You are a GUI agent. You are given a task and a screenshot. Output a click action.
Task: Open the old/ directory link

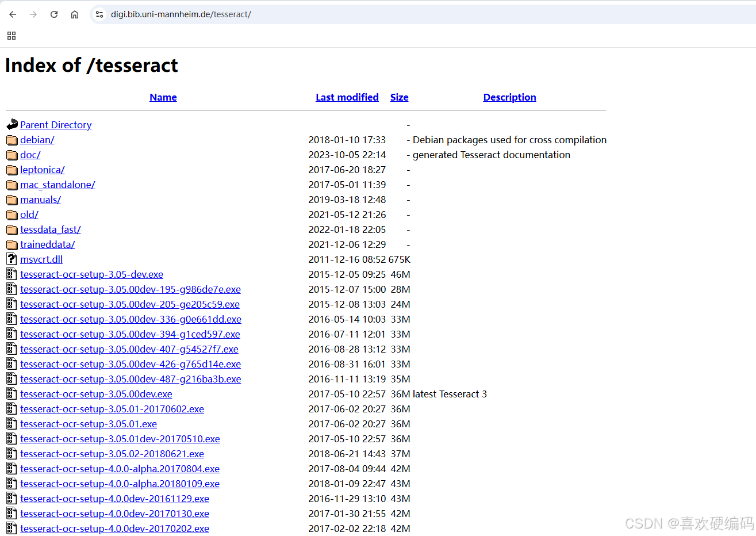pyautogui.click(x=29, y=215)
